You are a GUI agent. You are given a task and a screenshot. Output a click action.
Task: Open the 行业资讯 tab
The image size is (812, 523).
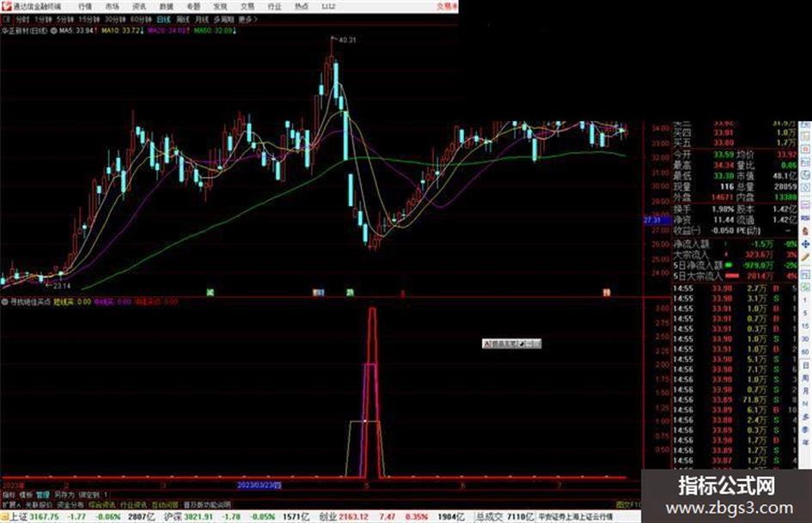(x=133, y=505)
